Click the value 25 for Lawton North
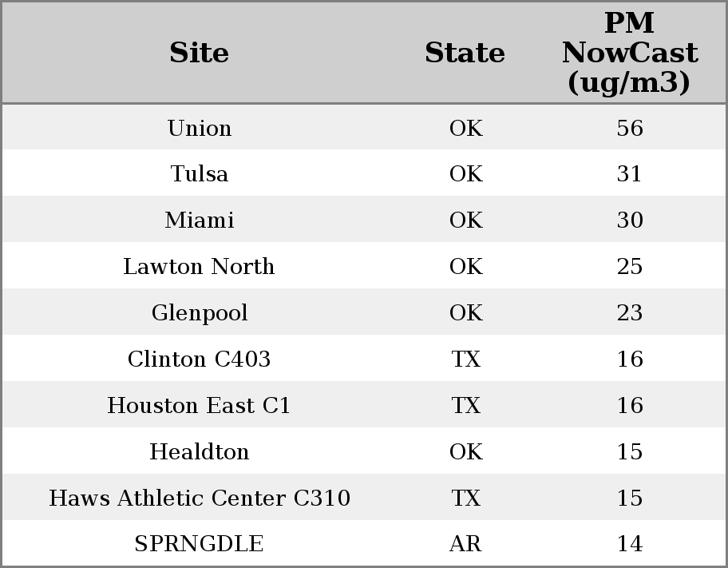 (x=630, y=266)
